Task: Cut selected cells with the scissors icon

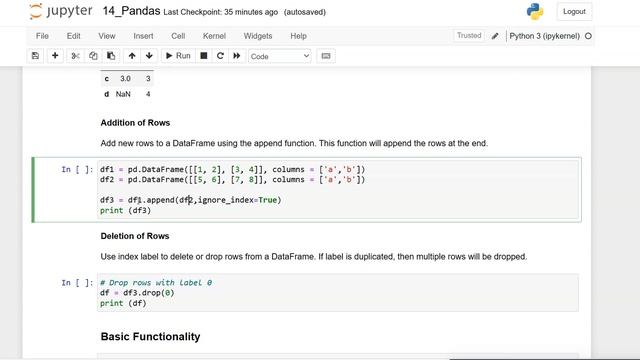Action: [x=75, y=56]
